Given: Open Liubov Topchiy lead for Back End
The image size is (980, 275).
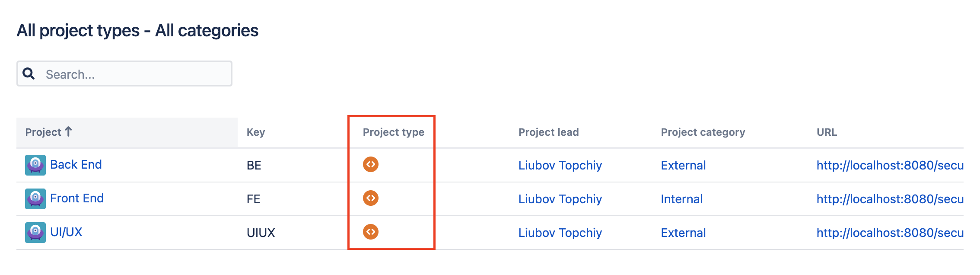Looking at the screenshot, I should (x=560, y=166).
